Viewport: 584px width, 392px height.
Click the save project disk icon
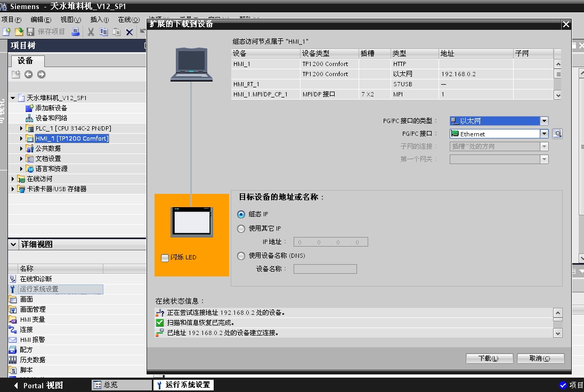[30, 31]
